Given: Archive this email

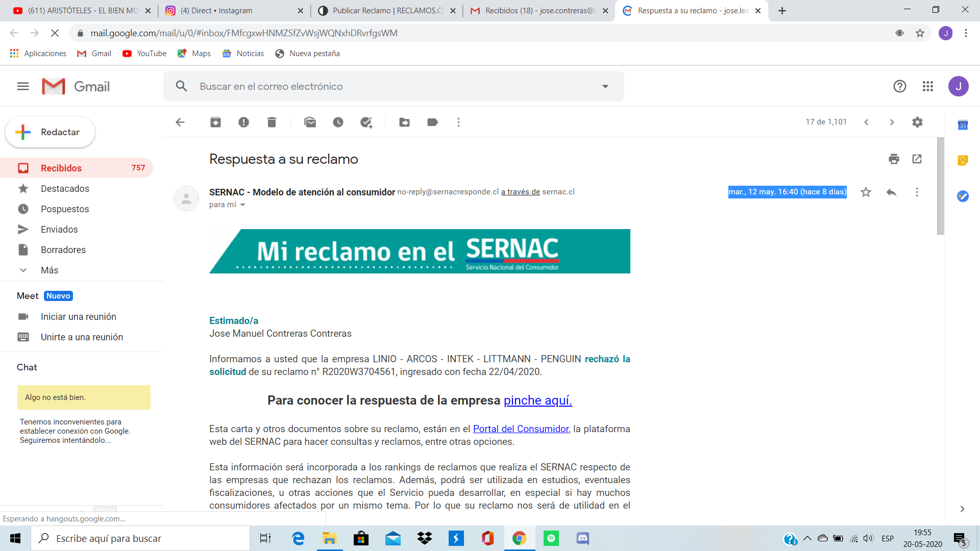Looking at the screenshot, I should tap(215, 122).
